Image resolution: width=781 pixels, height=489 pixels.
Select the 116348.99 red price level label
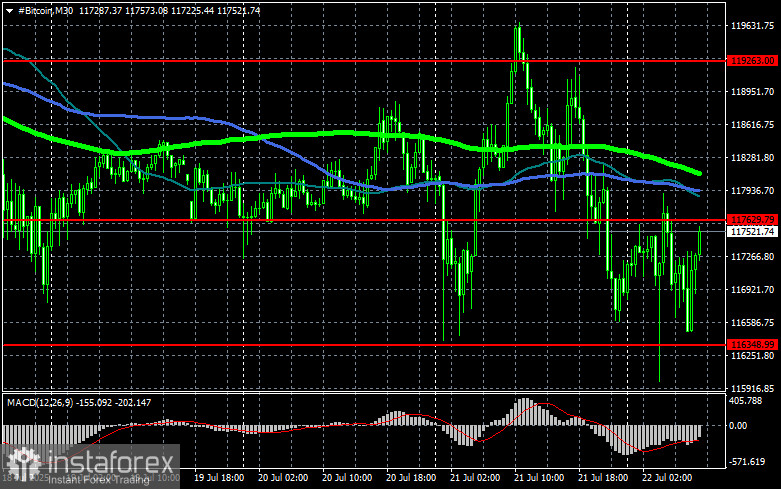pos(752,345)
